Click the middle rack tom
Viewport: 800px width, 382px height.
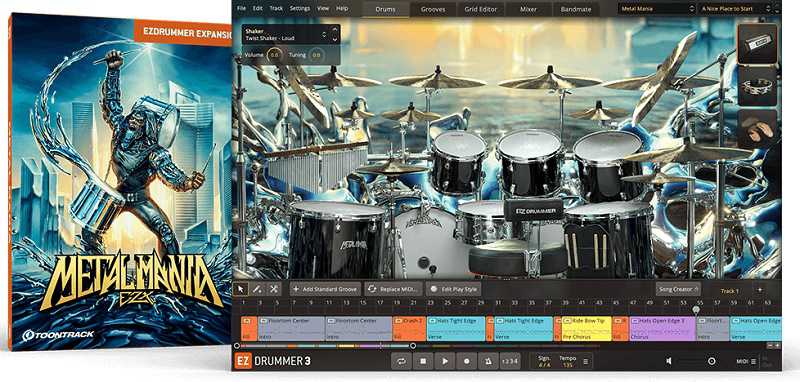pos(530,162)
